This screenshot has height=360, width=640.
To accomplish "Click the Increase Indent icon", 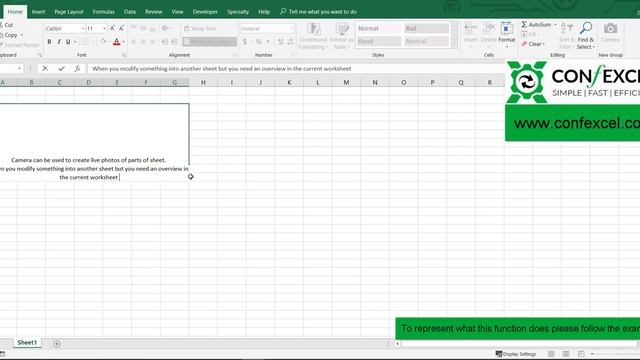I will click(x=174, y=42).
